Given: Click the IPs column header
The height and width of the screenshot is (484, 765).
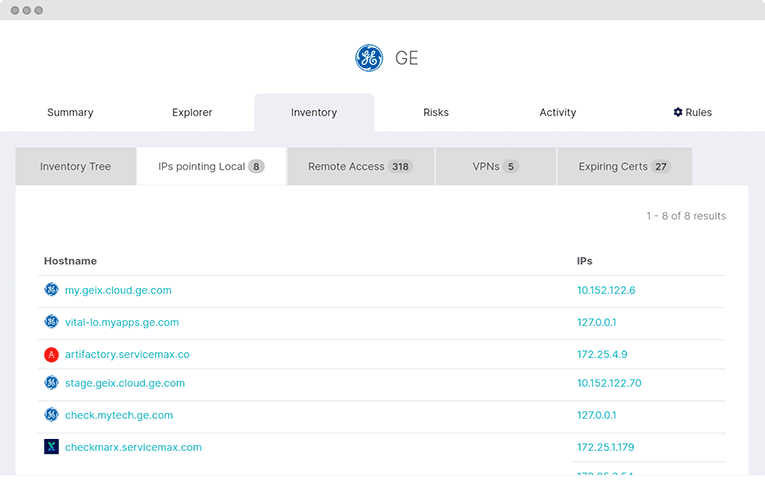Looking at the screenshot, I should click(x=584, y=261).
